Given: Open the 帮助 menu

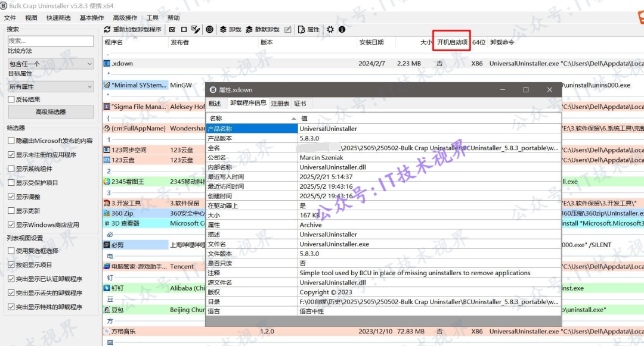Looking at the screenshot, I should pyautogui.click(x=174, y=18).
